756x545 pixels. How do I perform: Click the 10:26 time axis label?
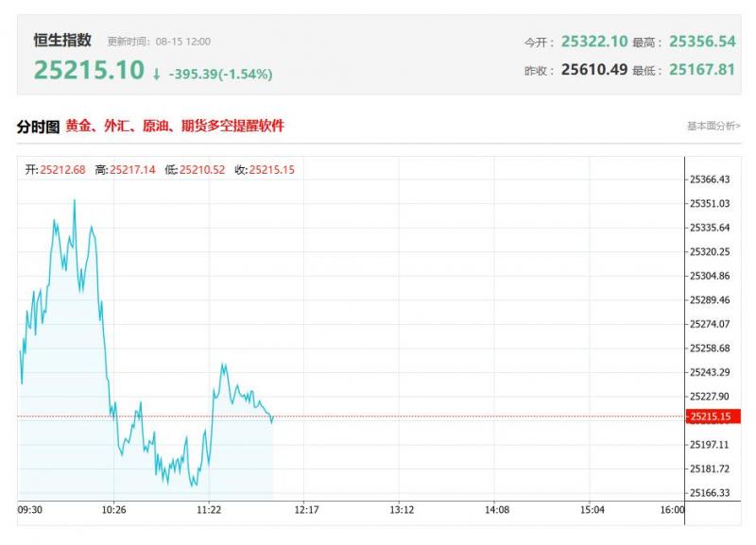(113, 510)
